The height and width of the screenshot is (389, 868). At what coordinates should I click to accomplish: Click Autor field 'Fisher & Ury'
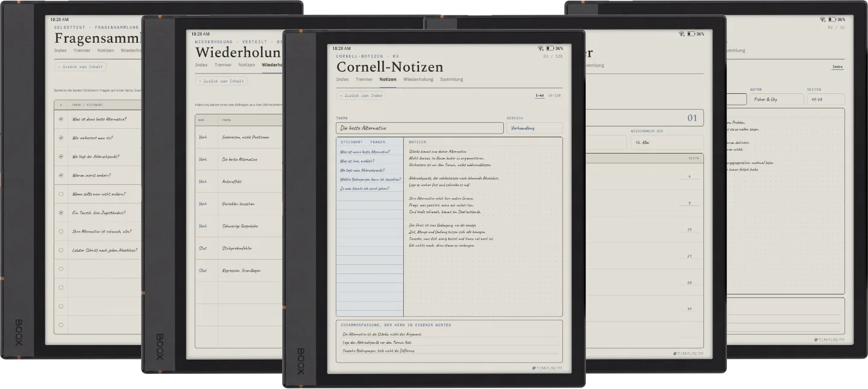tap(776, 99)
